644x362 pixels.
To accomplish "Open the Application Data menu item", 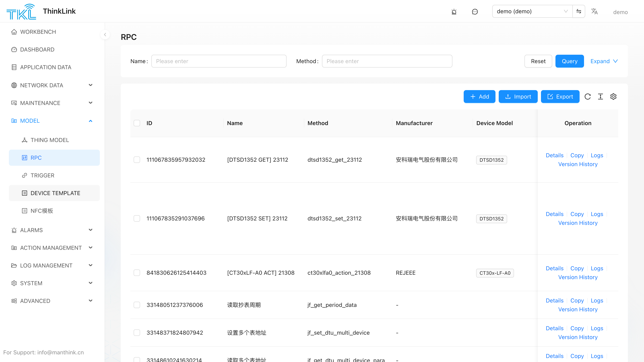I will (54, 67).
